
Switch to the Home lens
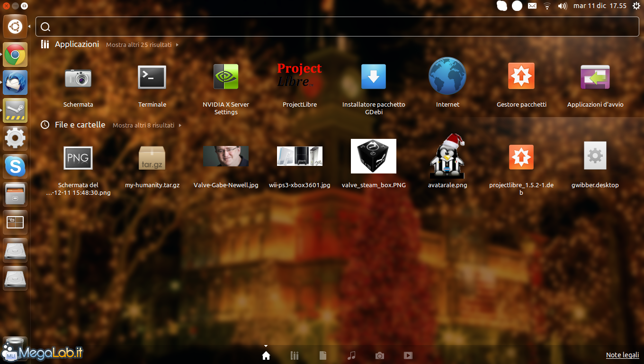point(266,355)
